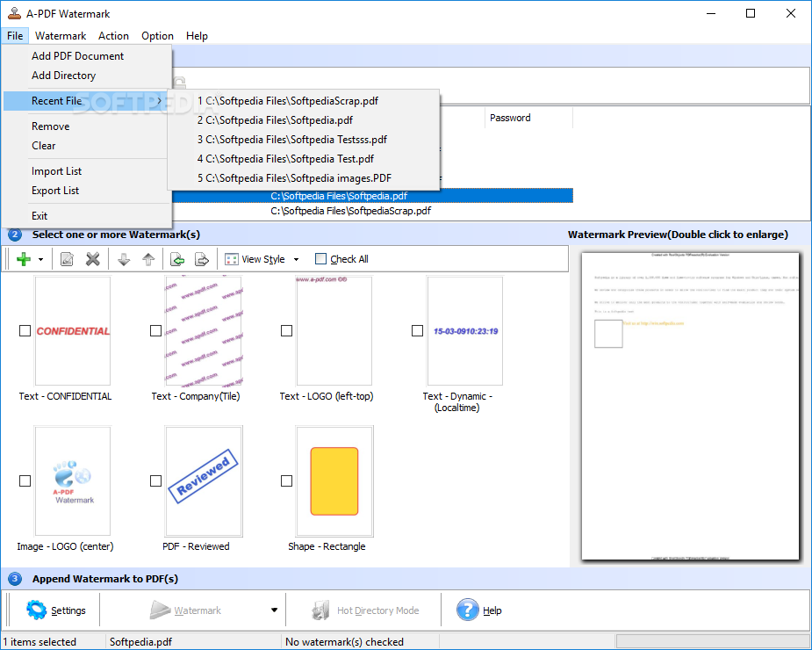The image size is (812, 650).
Task: Select the Dynamic Localtime watermark thumbnail
Action: pyautogui.click(x=465, y=330)
